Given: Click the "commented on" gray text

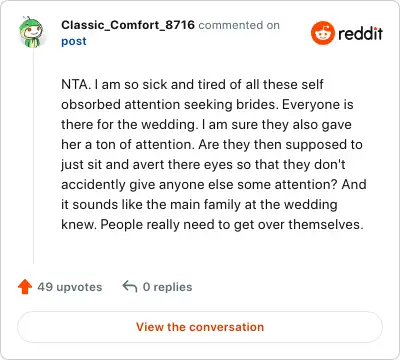Looking at the screenshot, I should click(x=239, y=25).
